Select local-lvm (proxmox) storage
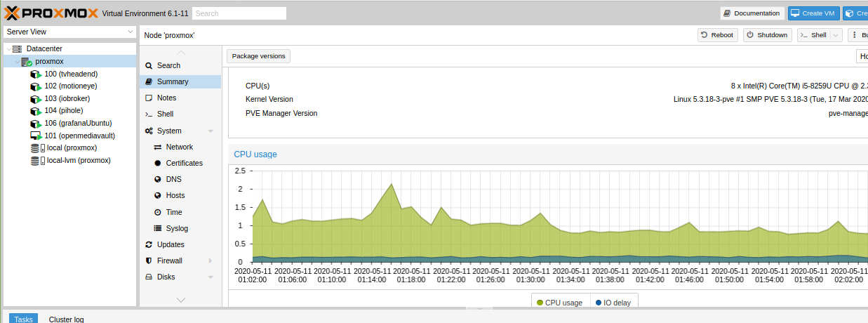 click(79, 161)
